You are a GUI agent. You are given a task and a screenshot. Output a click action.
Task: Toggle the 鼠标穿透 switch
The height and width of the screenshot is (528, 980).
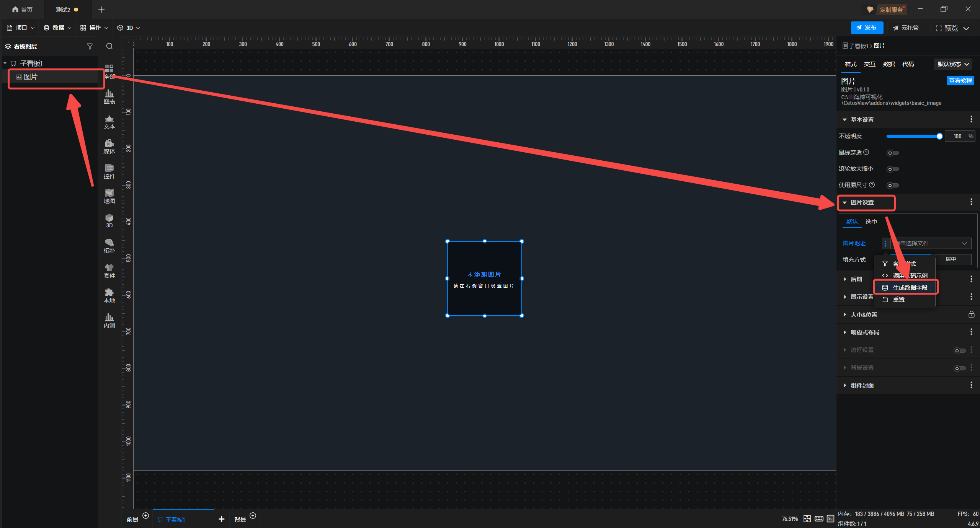(x=893, y=153)
